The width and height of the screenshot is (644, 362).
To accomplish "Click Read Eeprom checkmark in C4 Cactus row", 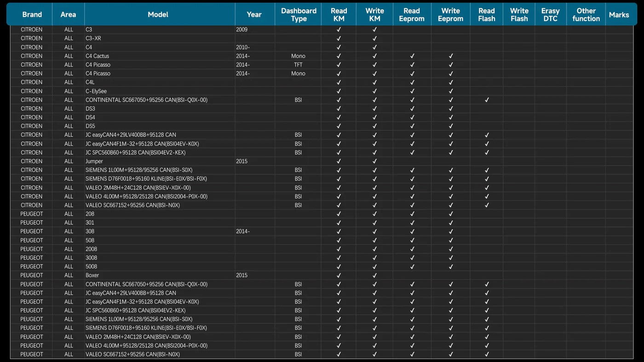I will 412,56.
